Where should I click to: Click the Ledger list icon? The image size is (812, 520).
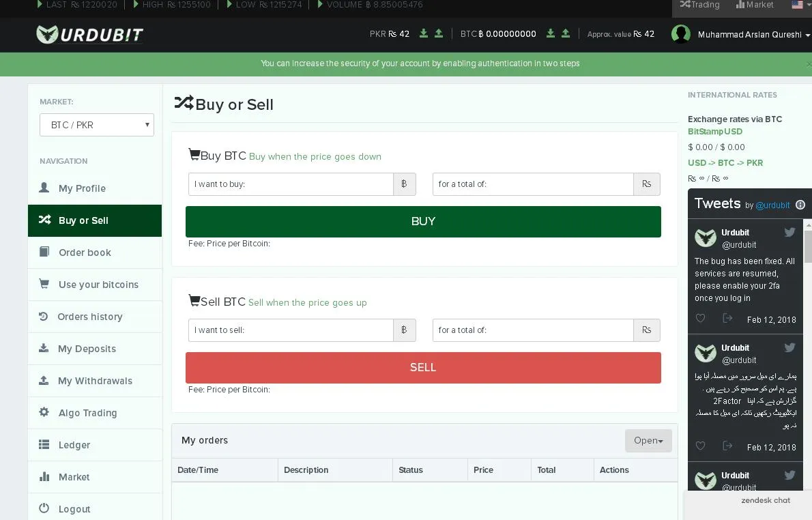coord(44,444)
